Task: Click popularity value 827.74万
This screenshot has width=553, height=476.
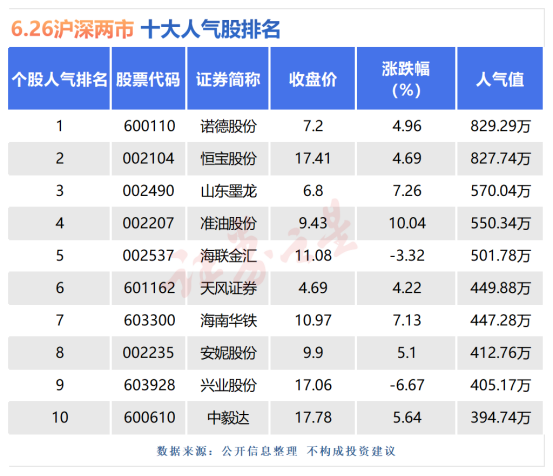Action: click(500, 158)
